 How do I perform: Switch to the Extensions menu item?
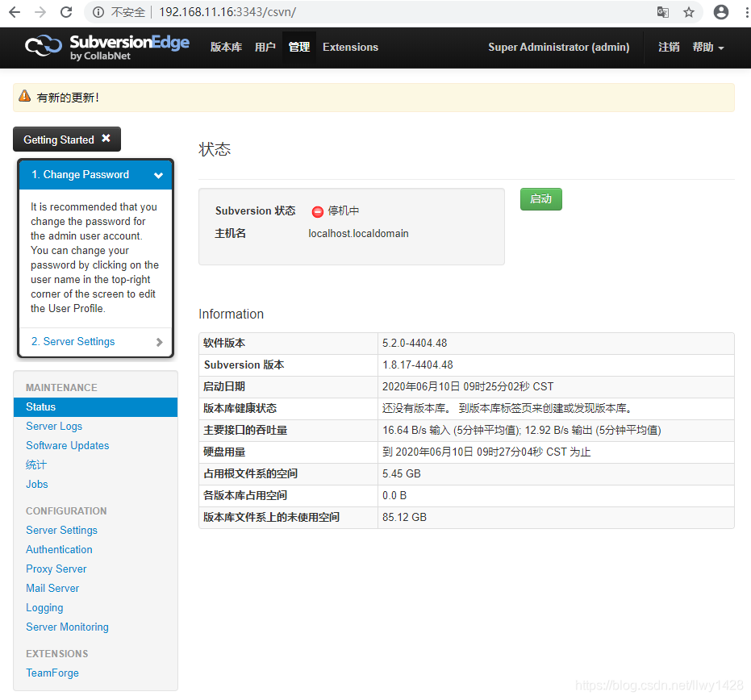click(x=350, y=47)
